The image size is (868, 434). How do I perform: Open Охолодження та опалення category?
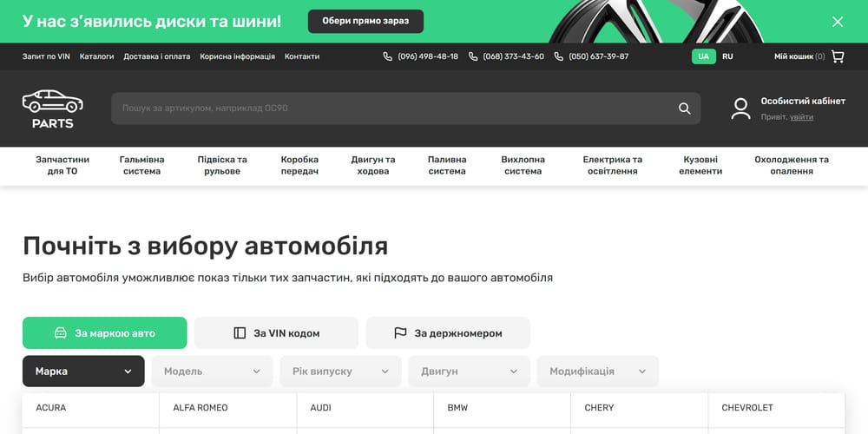click(792, 166)
